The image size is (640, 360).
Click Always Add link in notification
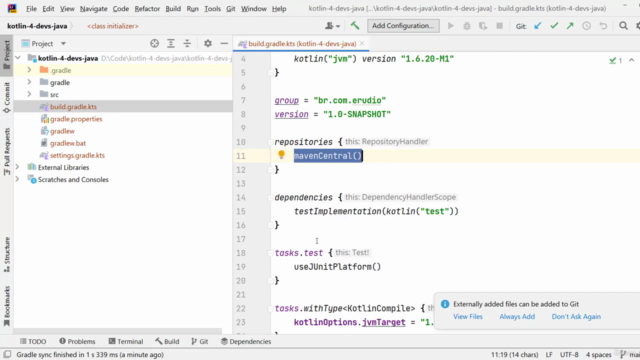click(517, 316)
